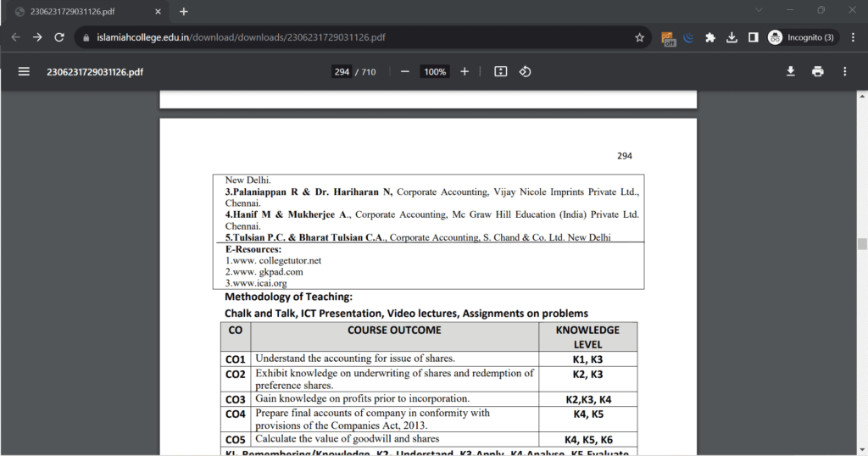
Task: Open the PDF viewer more actions menu
Action: coord(845,71)
